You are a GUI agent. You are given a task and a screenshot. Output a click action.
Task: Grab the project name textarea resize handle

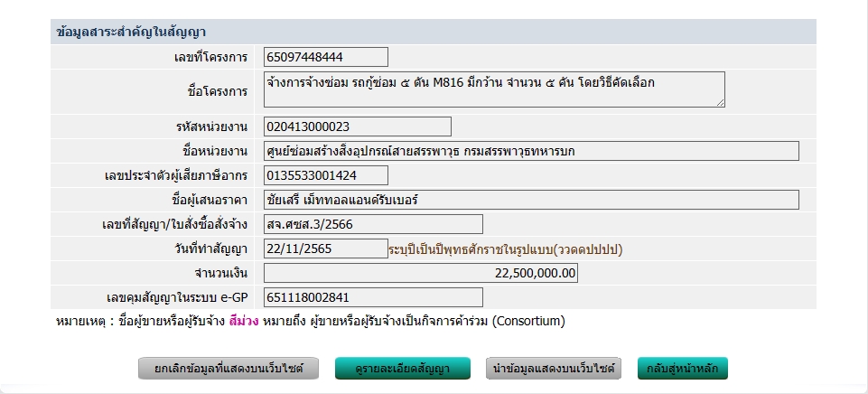[x=720, y=103]
